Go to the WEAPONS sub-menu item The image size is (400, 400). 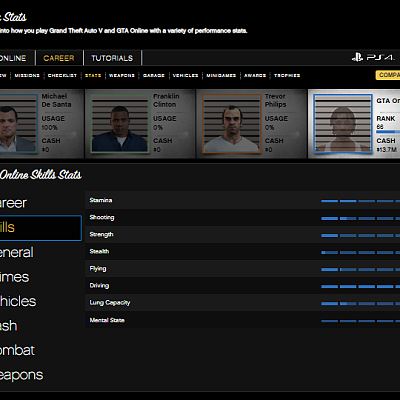pos(122,76)
